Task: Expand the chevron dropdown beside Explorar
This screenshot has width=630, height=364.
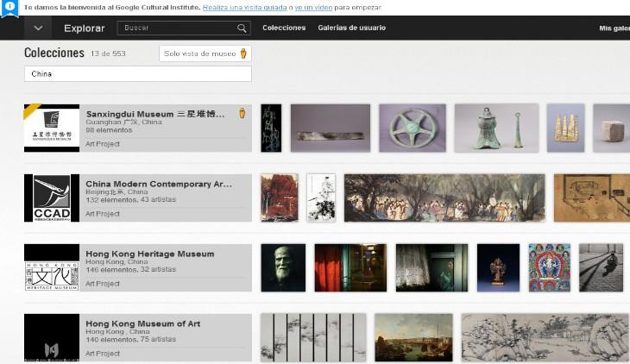Action: 38,28
